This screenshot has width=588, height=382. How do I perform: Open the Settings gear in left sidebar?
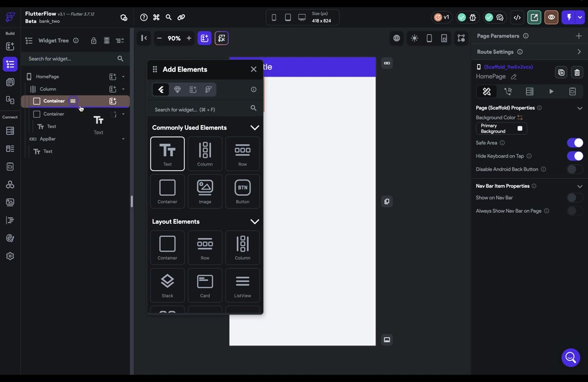(x=10, y=256)
